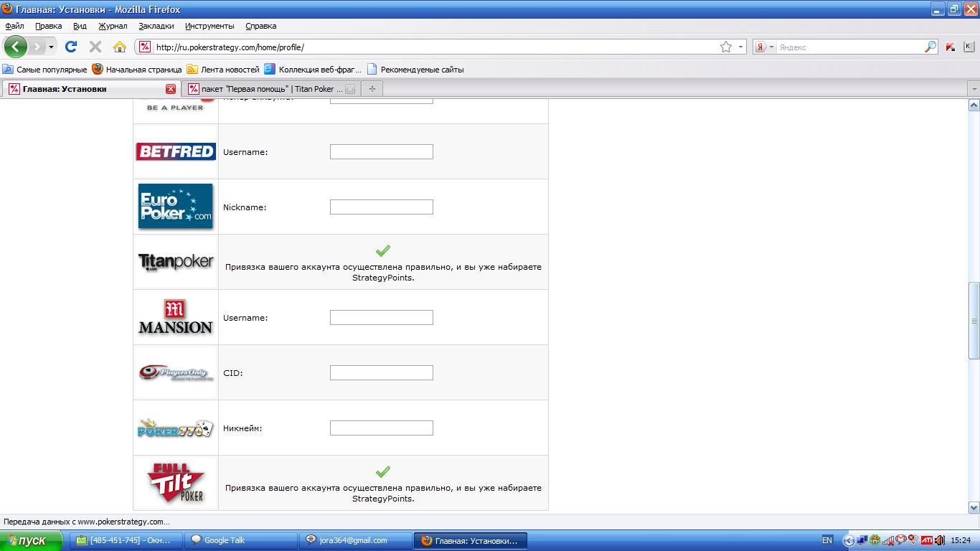Click the green house tray icon

coord(875,540)
